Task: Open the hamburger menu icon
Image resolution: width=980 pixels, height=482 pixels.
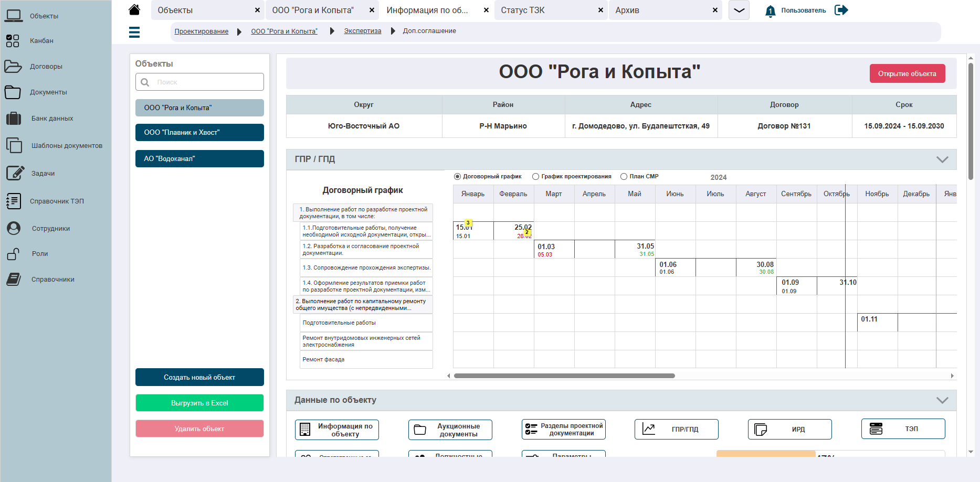Action: (x=134, y=32)
